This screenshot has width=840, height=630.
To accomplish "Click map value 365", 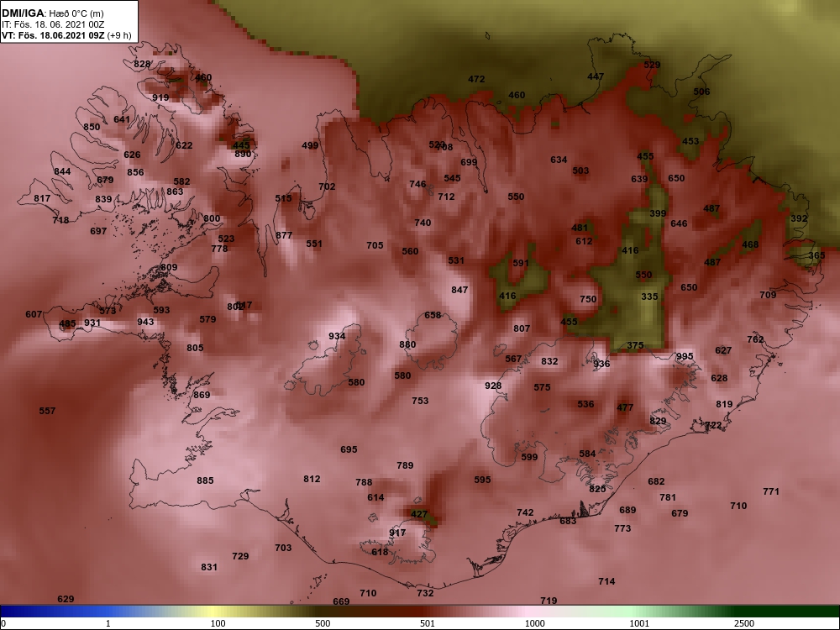I will coord(816,255).
